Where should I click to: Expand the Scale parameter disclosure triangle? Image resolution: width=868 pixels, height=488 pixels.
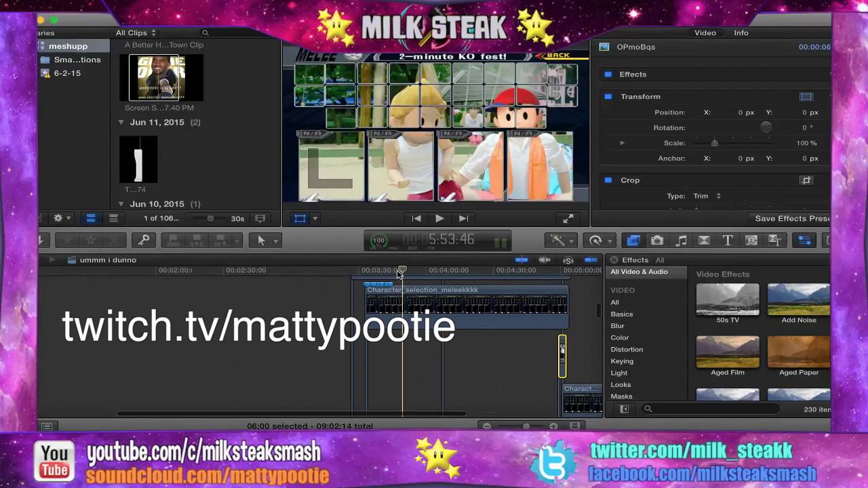622,143
